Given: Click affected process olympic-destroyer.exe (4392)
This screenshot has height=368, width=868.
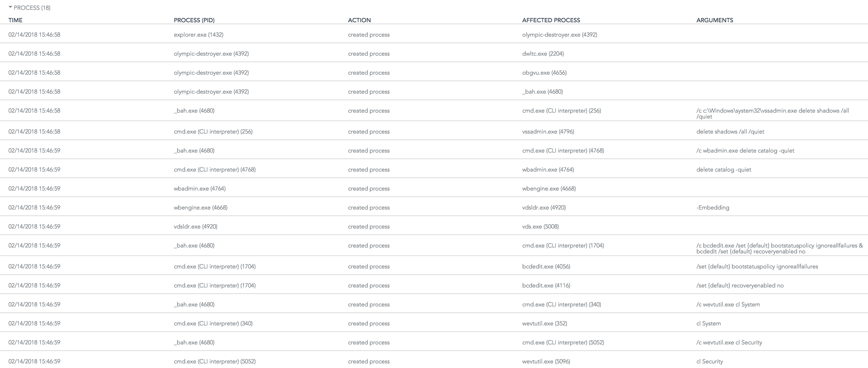Looking at the screenshot, I should point(559,35).
